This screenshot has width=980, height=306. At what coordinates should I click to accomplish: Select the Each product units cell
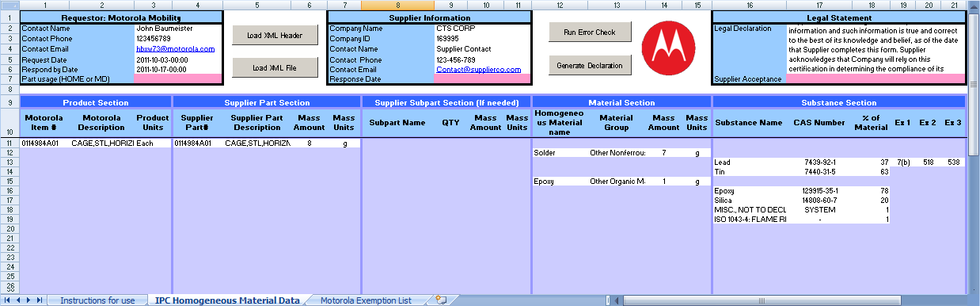[x=153, y=143]
